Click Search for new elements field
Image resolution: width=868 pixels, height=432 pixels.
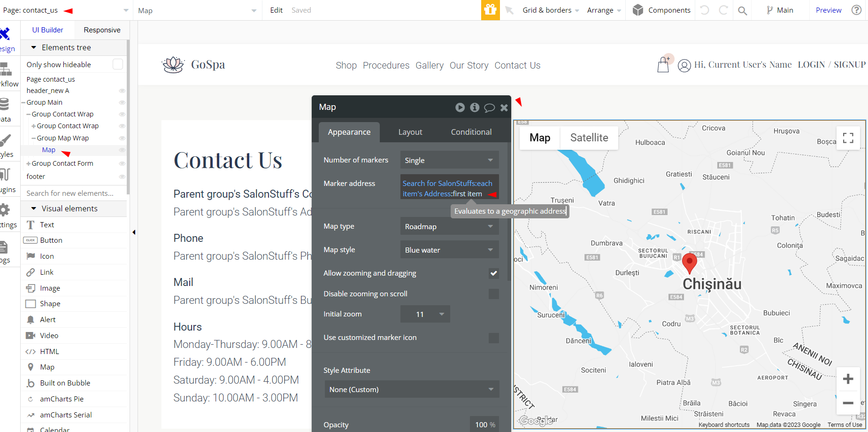[74, 193]
